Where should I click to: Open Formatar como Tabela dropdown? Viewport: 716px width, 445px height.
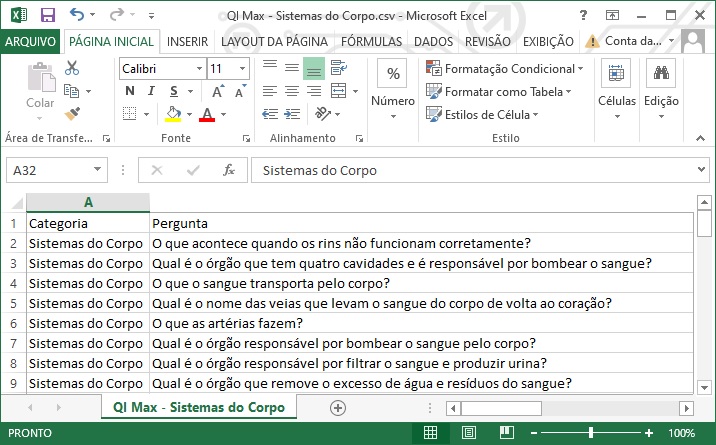(499, 92)
